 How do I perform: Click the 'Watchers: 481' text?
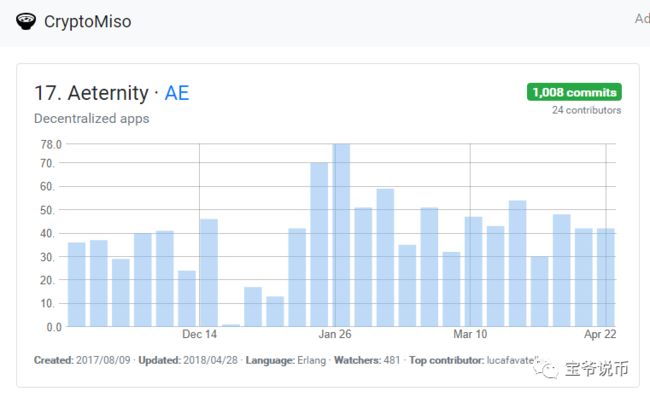click(367, 360)
